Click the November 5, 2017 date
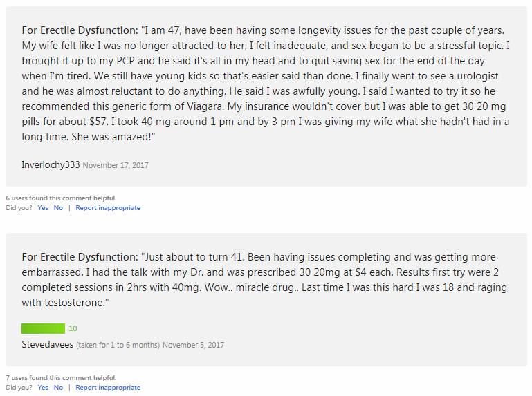This screenshot has height=396, width=532. (x=194, y=345)
